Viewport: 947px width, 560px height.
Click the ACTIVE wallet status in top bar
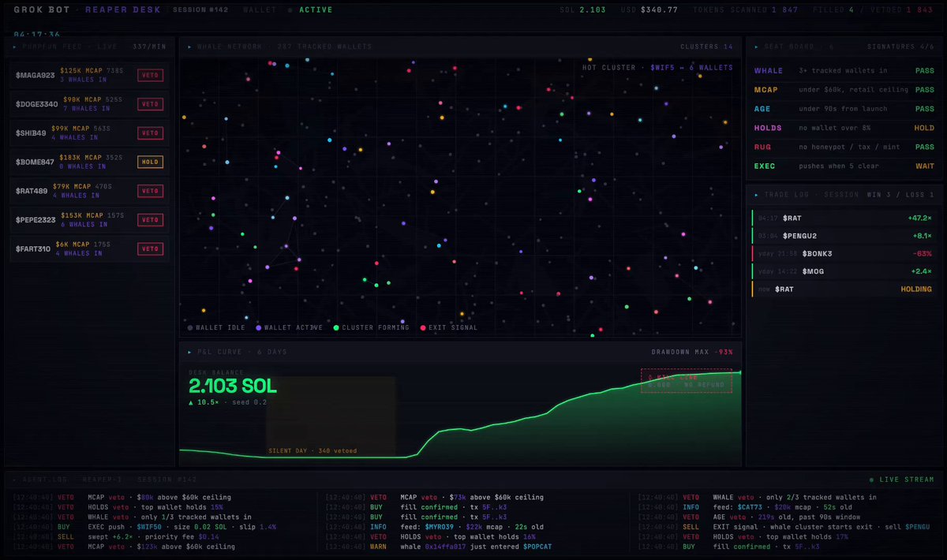(x=316, y=10)
